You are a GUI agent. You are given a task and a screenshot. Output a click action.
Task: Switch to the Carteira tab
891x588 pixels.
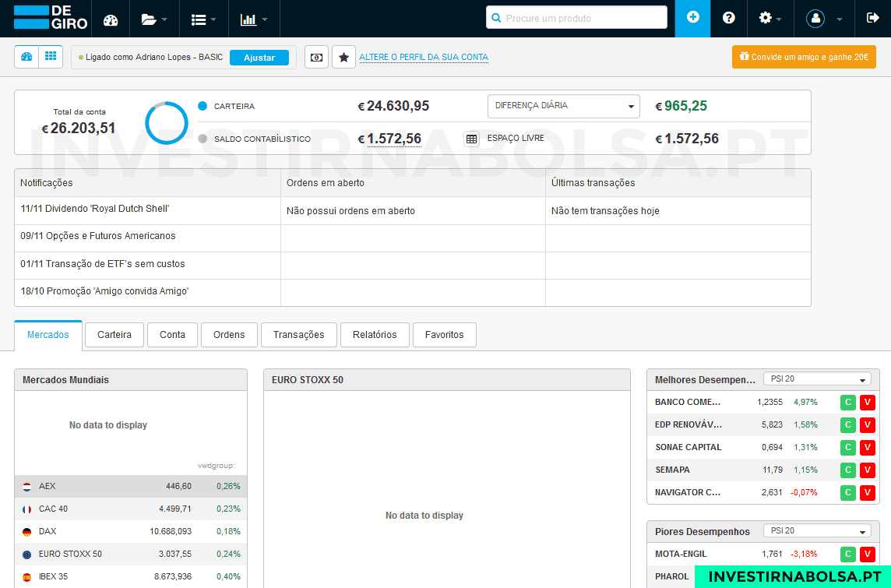[x=114, y=335]
